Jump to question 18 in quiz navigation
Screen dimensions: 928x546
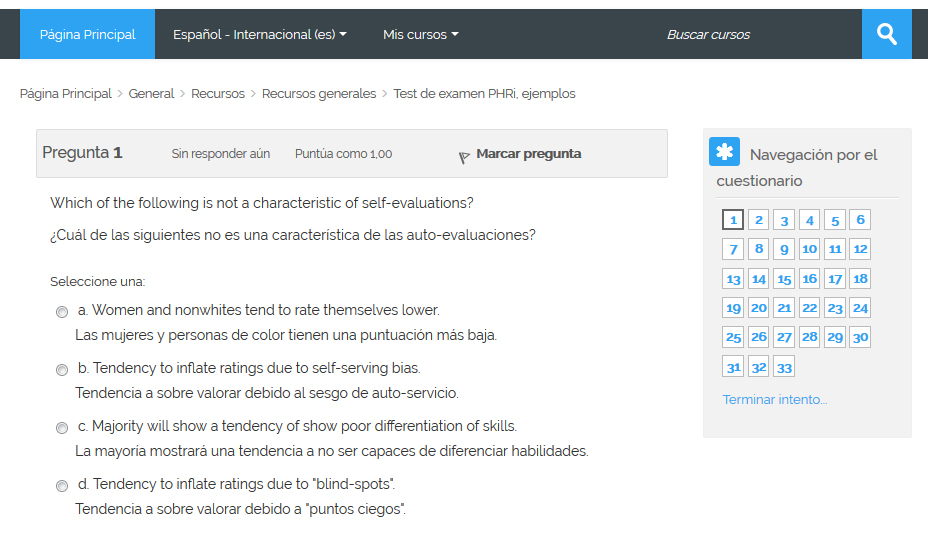click(861, 279)
